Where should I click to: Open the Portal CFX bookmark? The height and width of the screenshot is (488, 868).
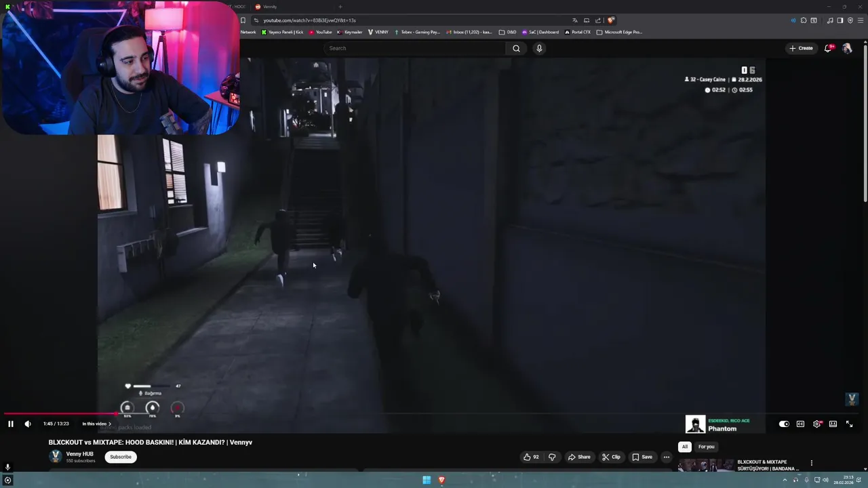[578, 32]
